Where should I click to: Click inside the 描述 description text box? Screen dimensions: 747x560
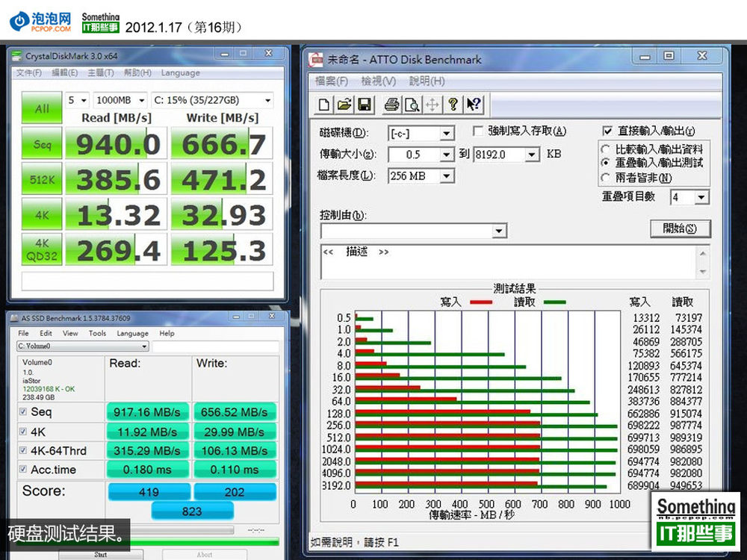(509, 262)
